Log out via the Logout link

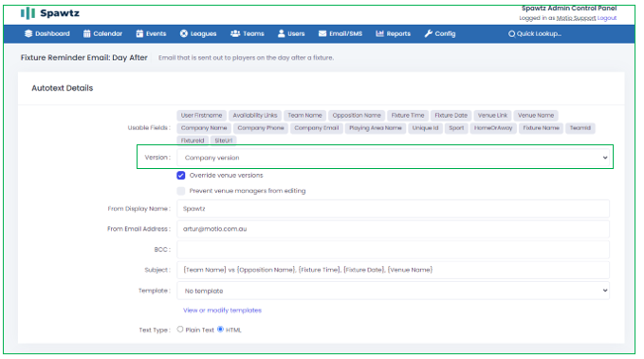tap(607, 18)
